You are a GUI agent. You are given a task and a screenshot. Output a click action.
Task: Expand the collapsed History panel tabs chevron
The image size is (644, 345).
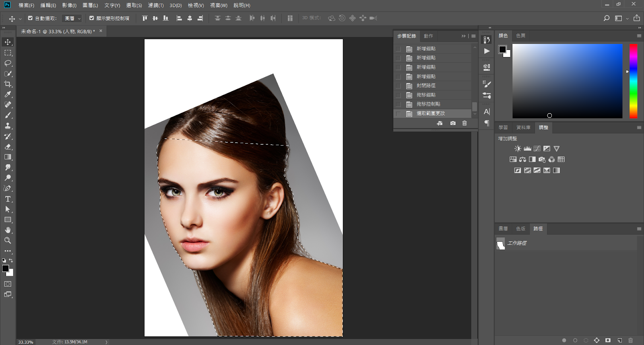click(463, 36)
